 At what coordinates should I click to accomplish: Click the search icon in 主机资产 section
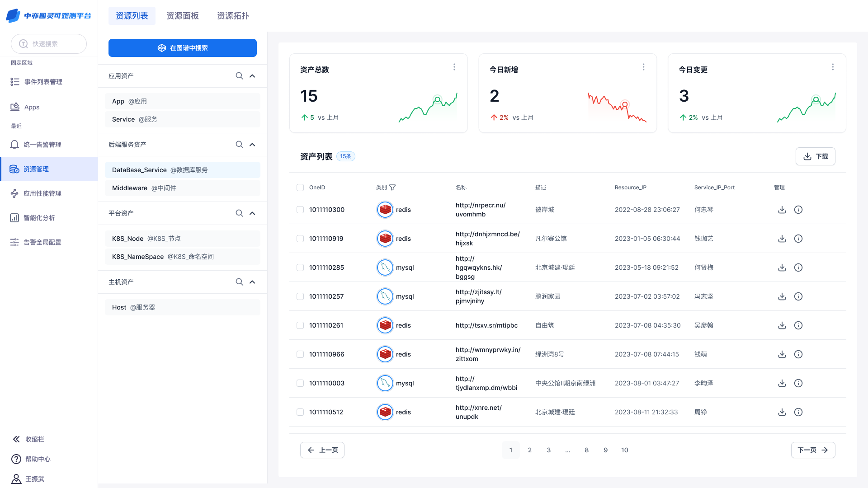pos(239,282)
